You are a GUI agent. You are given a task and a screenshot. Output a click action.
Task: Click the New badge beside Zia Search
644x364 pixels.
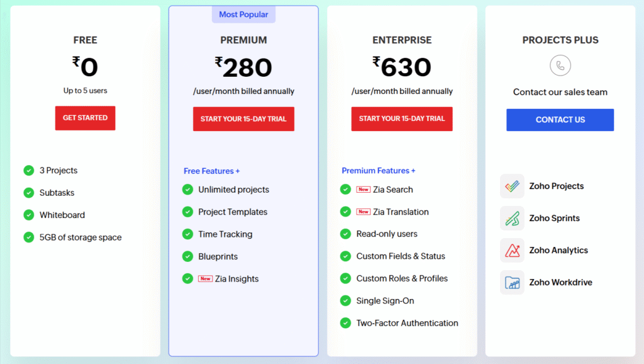click(x=364, y=190)
